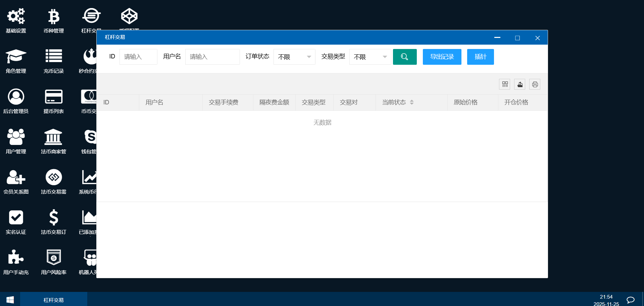Open the 币种管理 bitcoin icon
The width and height of the screenshot is (644, 306).
[53, 16]
